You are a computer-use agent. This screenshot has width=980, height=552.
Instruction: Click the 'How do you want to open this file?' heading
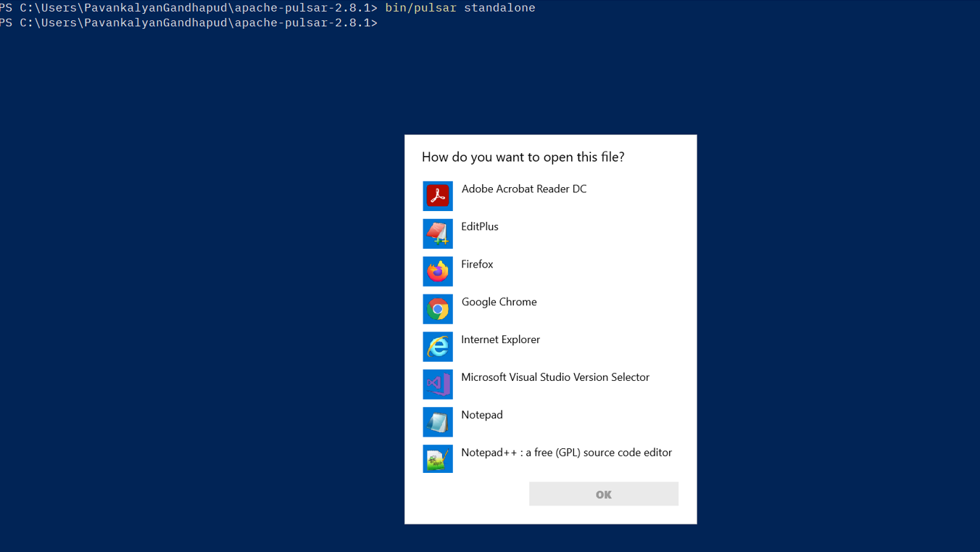tap(523, 157)
